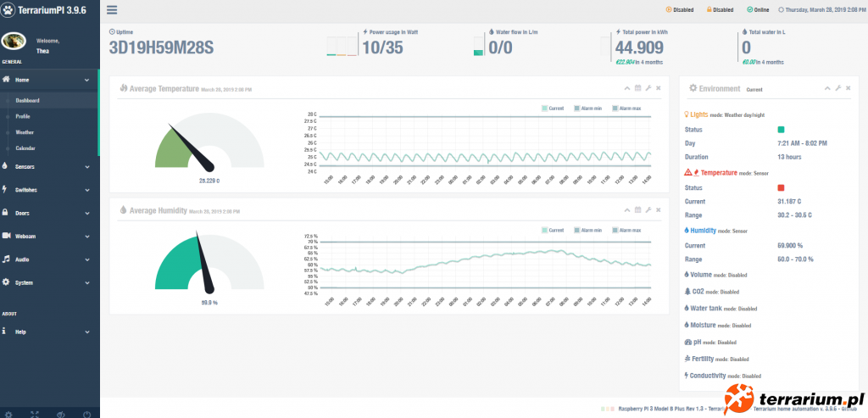Viewport: 868px width, 418px height.
Task: Toggle the hamburger sidebar menu button
Action: click(x=112, y=10)
